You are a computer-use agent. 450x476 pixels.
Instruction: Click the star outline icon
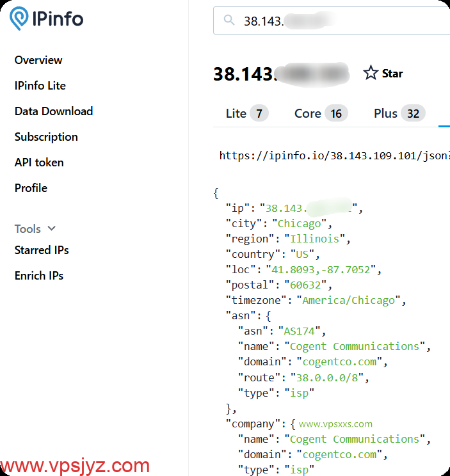371,73
